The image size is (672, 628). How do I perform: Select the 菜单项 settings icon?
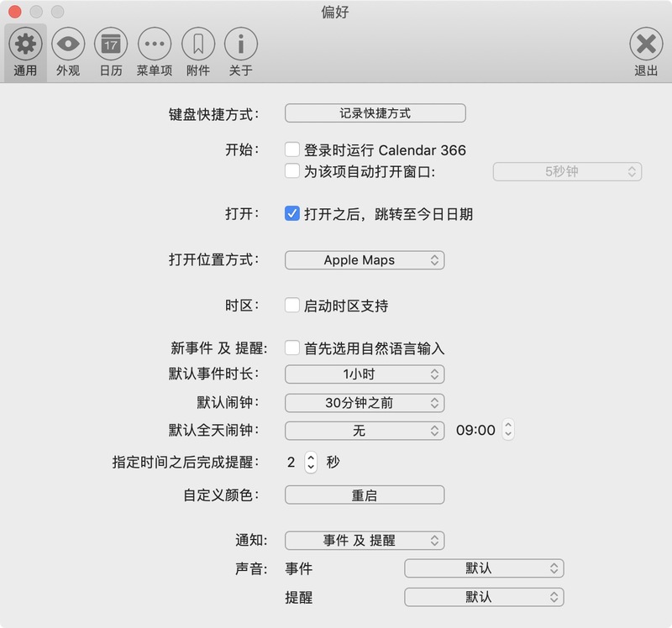(154, 51)
